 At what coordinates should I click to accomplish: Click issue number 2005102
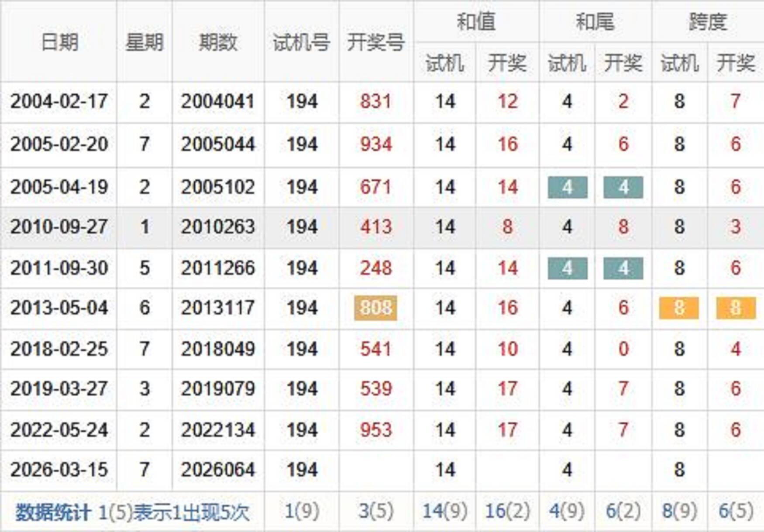218,187
